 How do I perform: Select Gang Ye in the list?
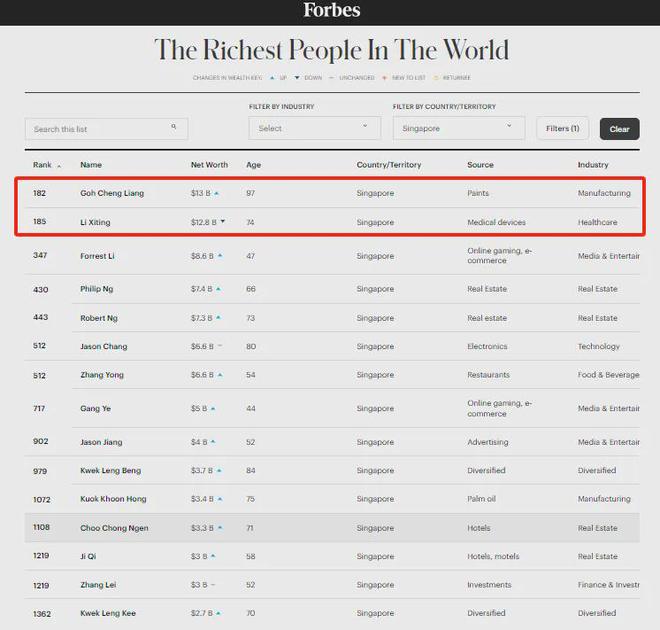click(96, 409)
